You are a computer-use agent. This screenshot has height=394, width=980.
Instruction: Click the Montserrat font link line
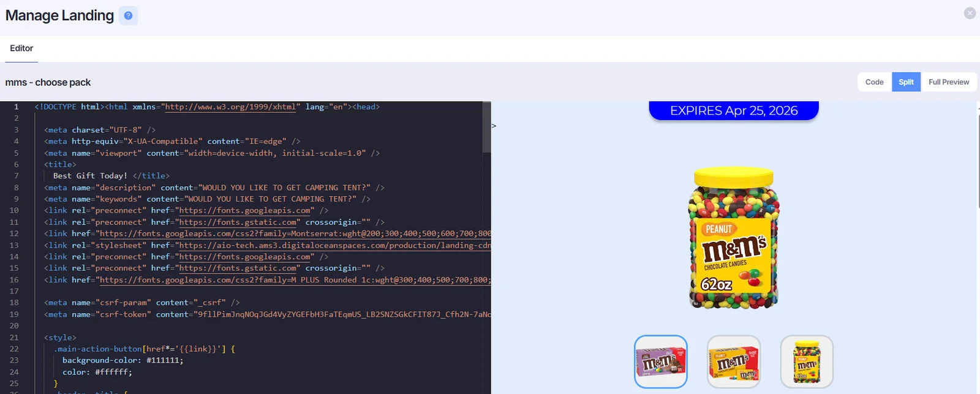[x=268, y=233]
